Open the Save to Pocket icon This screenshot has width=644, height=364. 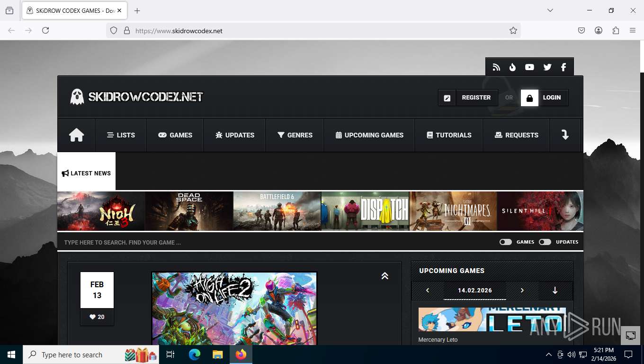[581, 30]
